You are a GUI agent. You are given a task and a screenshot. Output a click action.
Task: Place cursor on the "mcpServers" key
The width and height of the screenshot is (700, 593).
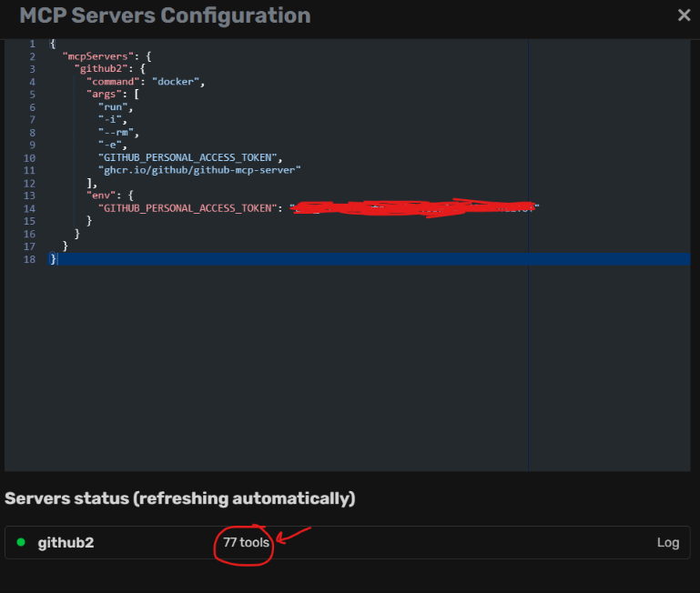click(x=94, y=56)
